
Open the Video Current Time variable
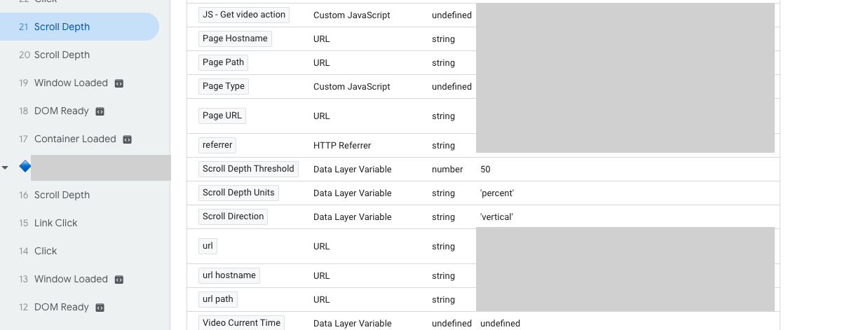pos(241,323)
